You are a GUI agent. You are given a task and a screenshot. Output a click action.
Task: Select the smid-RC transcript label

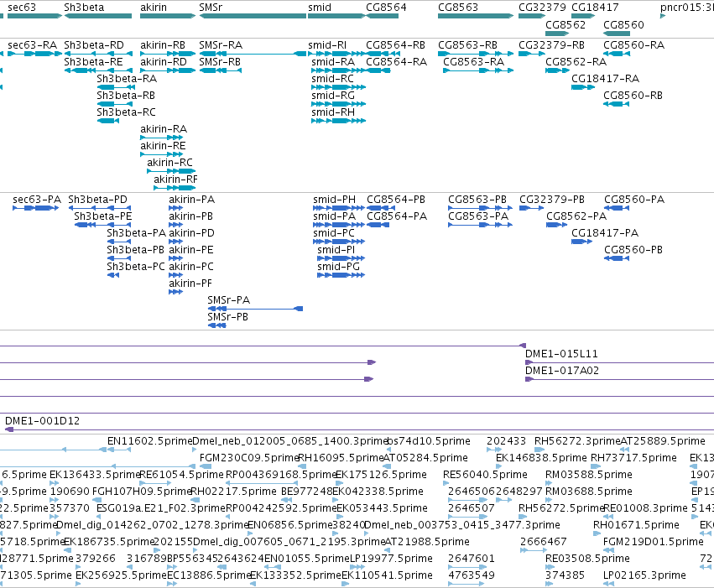332,79
